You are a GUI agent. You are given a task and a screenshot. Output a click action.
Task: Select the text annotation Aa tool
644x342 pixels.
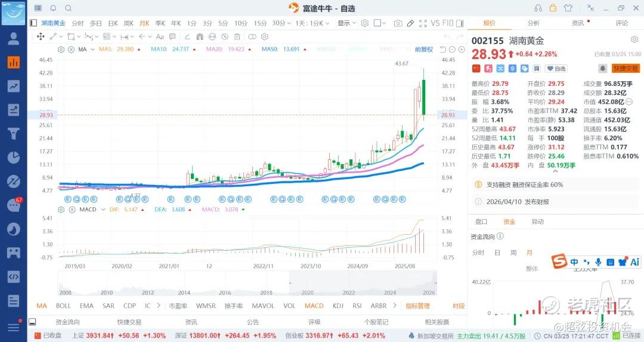click(x=160, y=36)
